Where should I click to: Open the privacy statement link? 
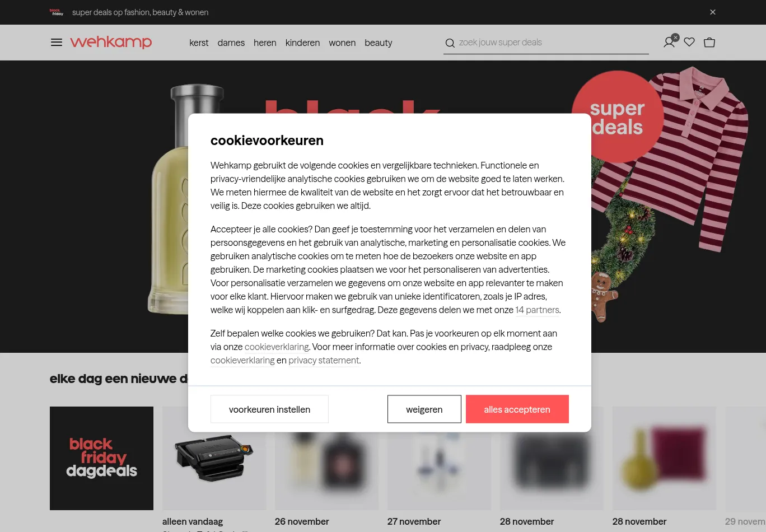pyautogui.click(x=324, y=360)
